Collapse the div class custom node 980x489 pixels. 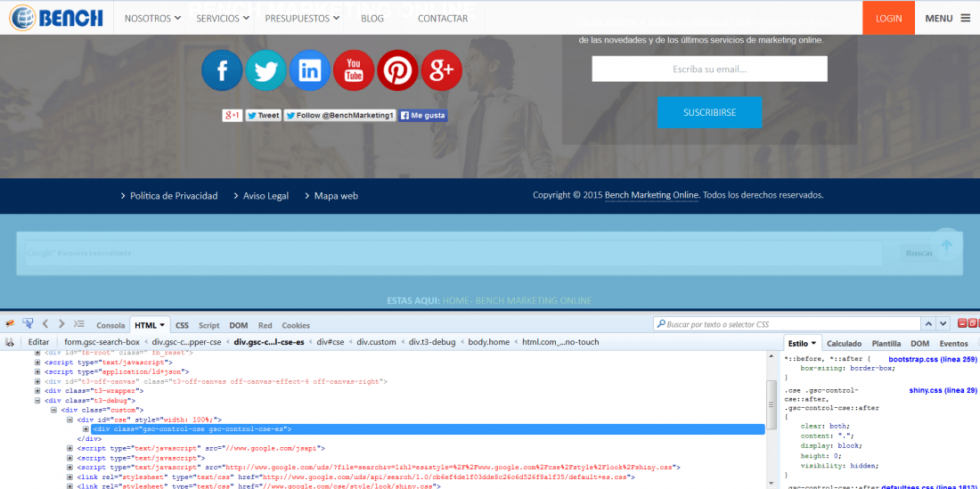(53, 411)
